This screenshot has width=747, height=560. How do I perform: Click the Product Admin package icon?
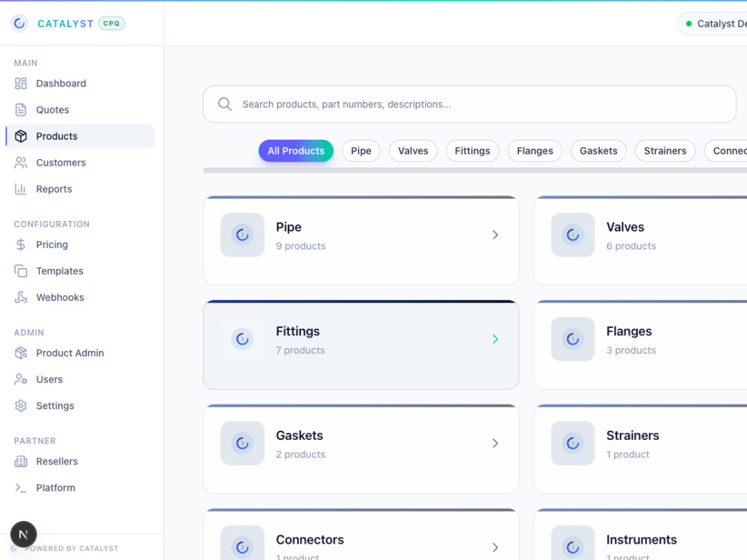(20, 353)
